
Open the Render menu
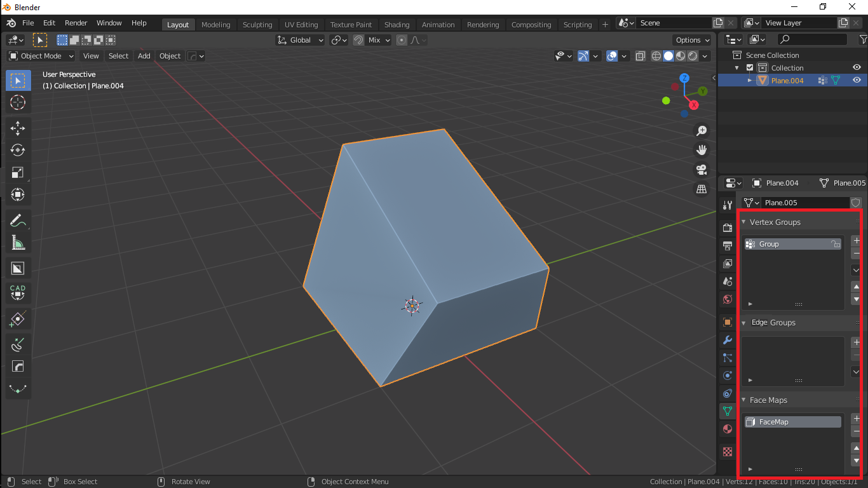76,23
